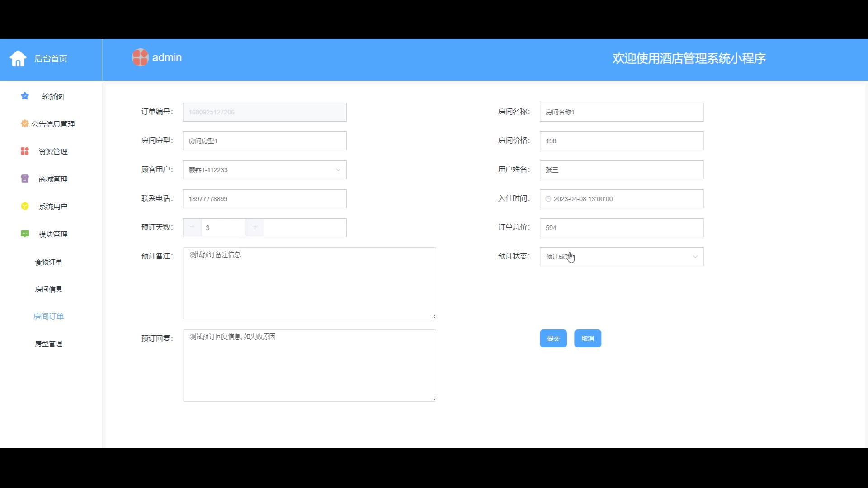The width and height of the screenshot is (868, 488).
Task: Open the 食物订单 menu item
Action: coord(49,262)
